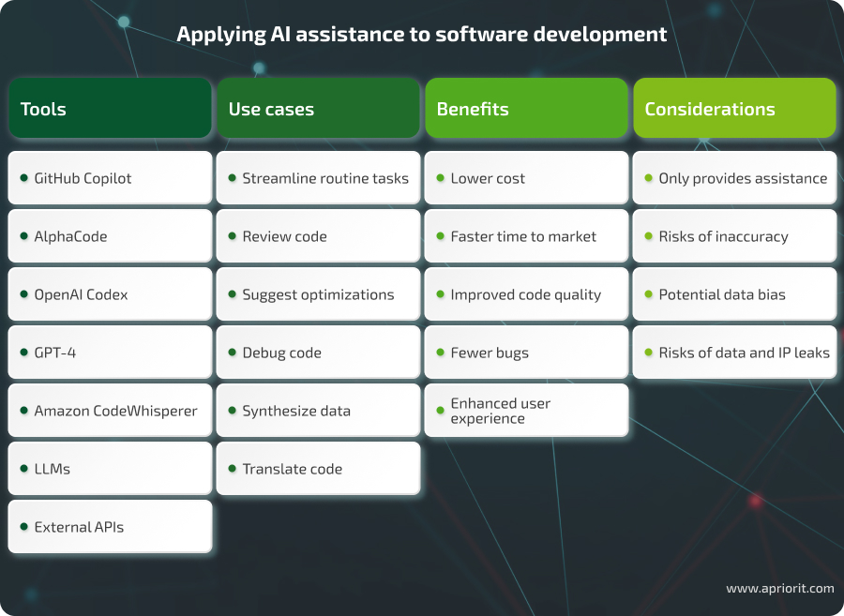Pick the Potential data bias card
The height and width of the screenshot is (616, 844).
tap(734, 293)
